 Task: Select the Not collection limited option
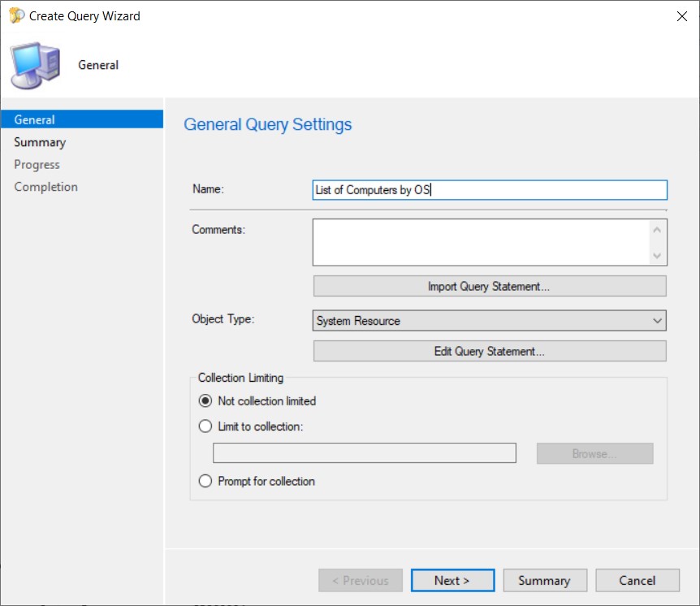tap(206, 400)
